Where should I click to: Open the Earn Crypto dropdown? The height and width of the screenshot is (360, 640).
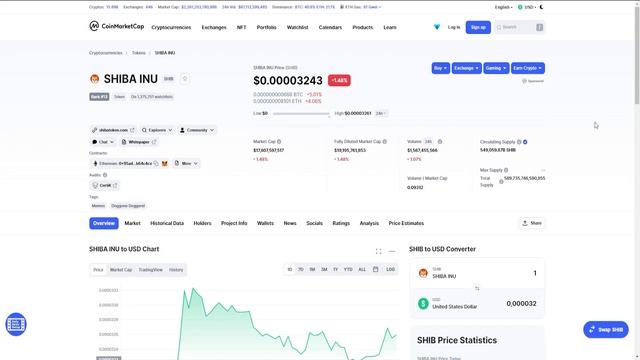528,68
